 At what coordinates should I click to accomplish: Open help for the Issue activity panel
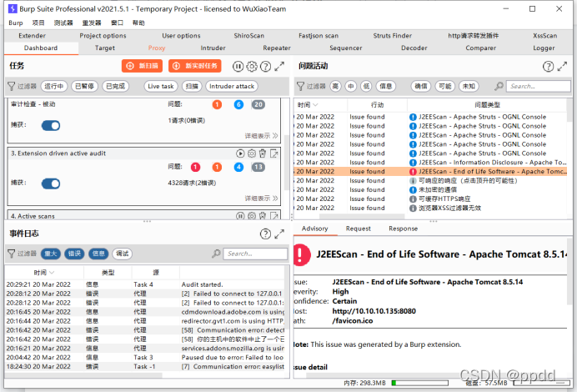pyautogui.click(x=548, y=66)
